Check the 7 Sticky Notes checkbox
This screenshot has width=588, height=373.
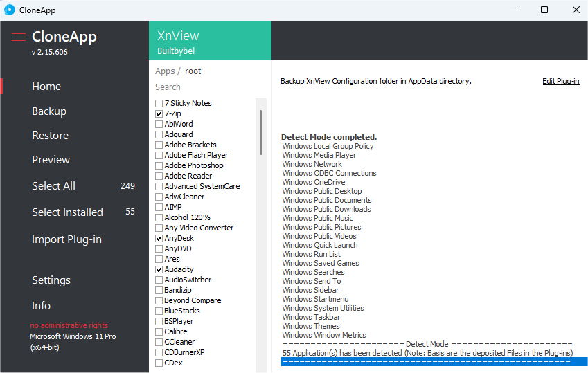click(x=159, y=103)
